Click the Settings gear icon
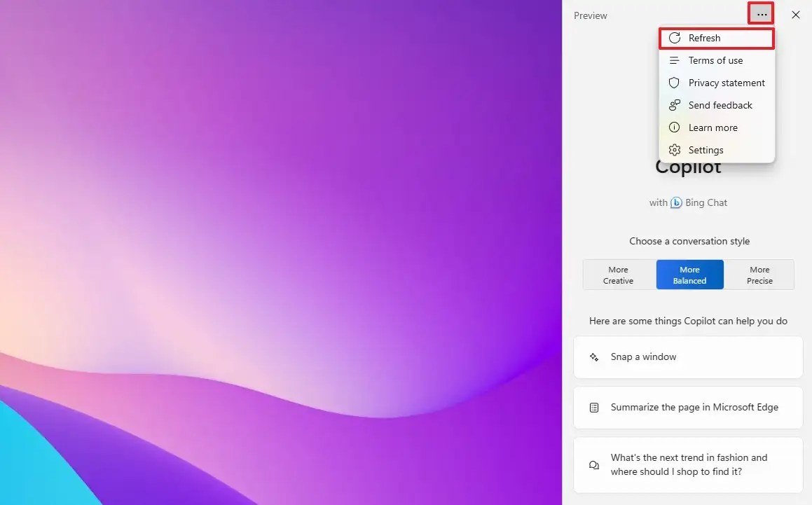Viewport: 812px width, 505px height. pyautogui.click(x=674, y=150)
